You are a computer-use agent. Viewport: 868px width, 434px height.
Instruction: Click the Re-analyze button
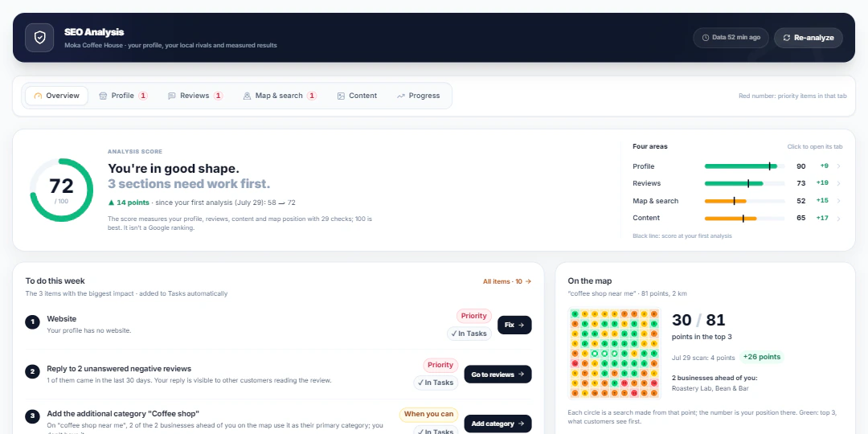pos(809,38)
